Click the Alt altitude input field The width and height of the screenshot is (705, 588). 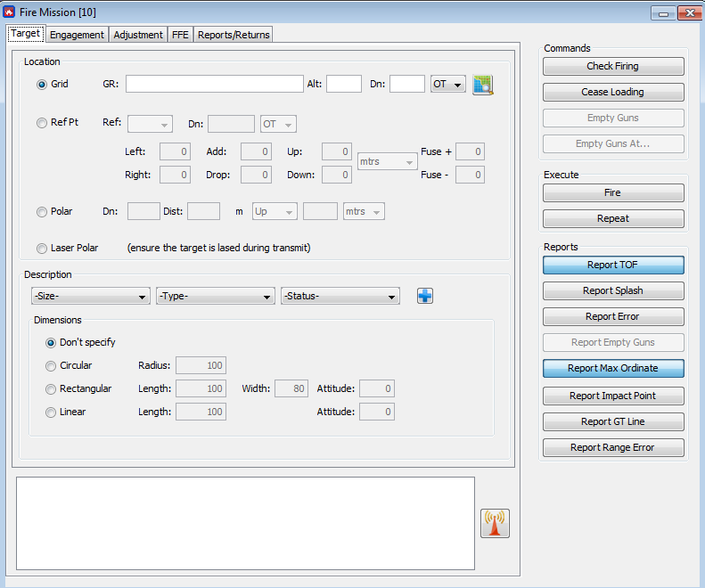[x=344, y=84]
